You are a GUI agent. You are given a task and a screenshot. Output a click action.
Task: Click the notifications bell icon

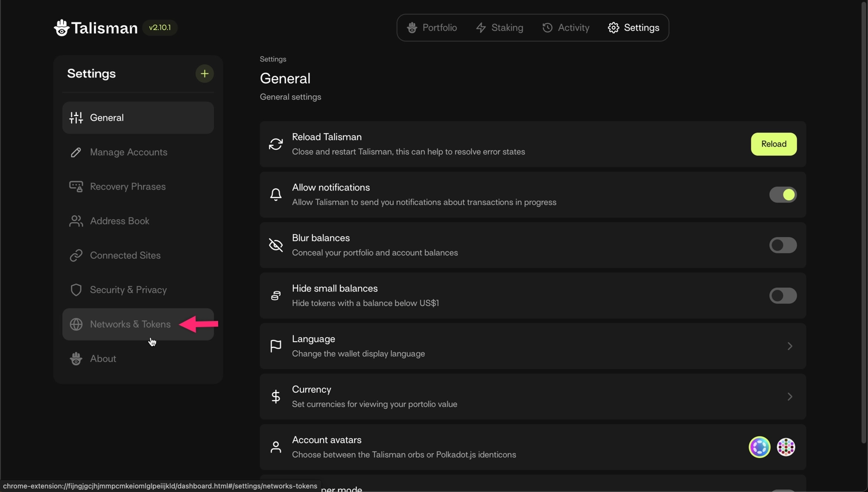pyautogui.click(x=276, y=195)
